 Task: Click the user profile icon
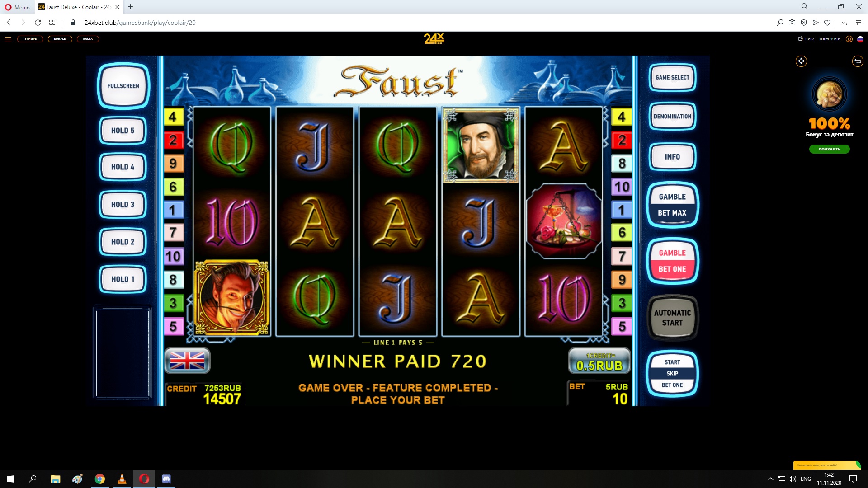point(849,39)
